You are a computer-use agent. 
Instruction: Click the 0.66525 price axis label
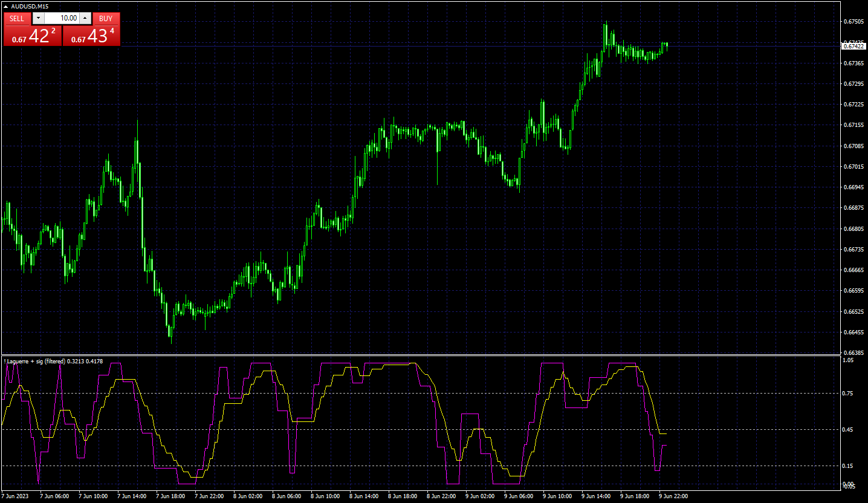tap(853, 312)
